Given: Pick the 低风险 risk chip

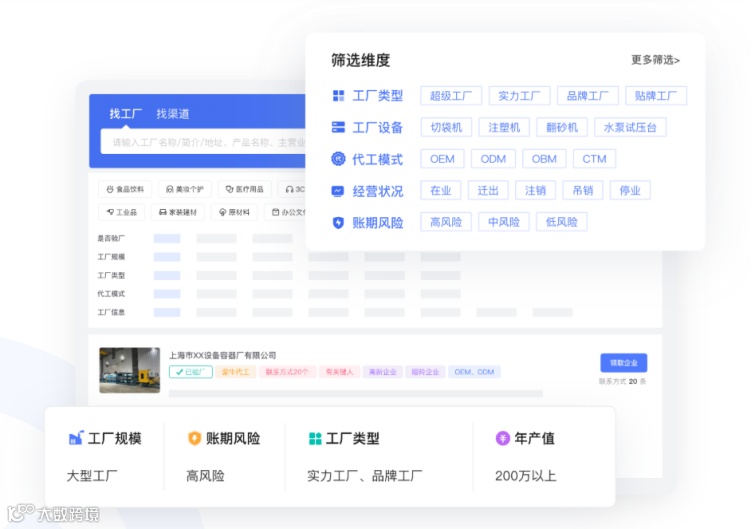Looking at the screenshot, I should [x=562, y=222].
